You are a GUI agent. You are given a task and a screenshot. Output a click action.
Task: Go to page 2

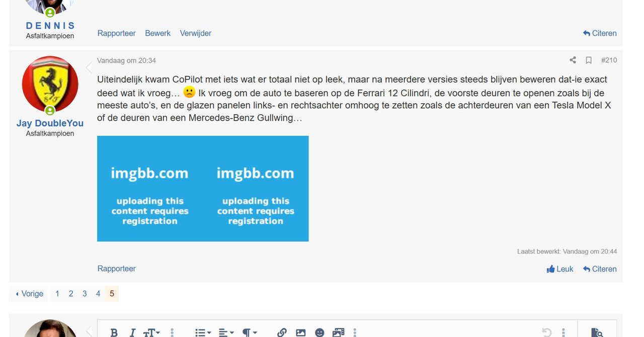click(71, 294)
